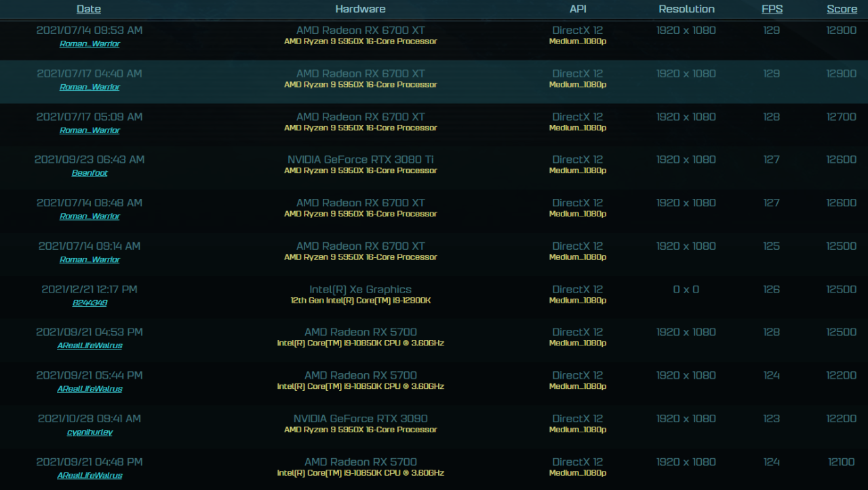The height and width of the screenshot is (490, 868).
Task: Click the 0 x 0 resolution cell
Action: click(x=686, y=289)
